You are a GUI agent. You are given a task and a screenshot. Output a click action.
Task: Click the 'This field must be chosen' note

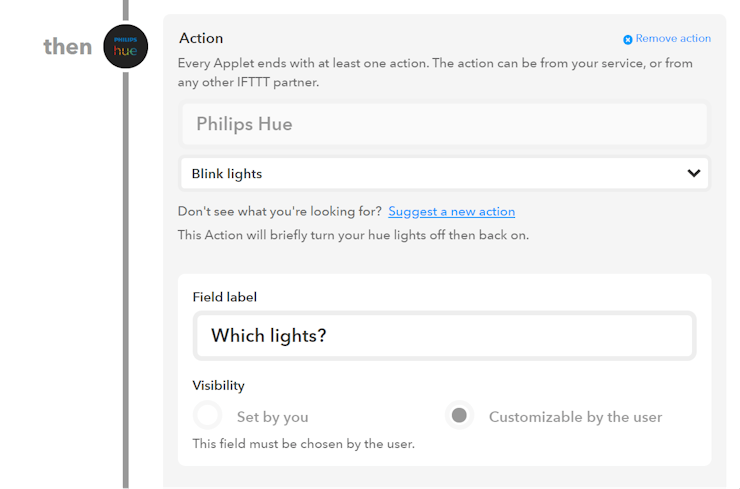point(303,444)
